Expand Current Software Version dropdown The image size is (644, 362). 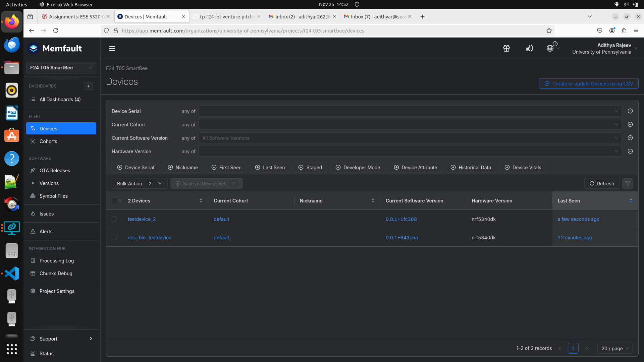coord(616,137)
